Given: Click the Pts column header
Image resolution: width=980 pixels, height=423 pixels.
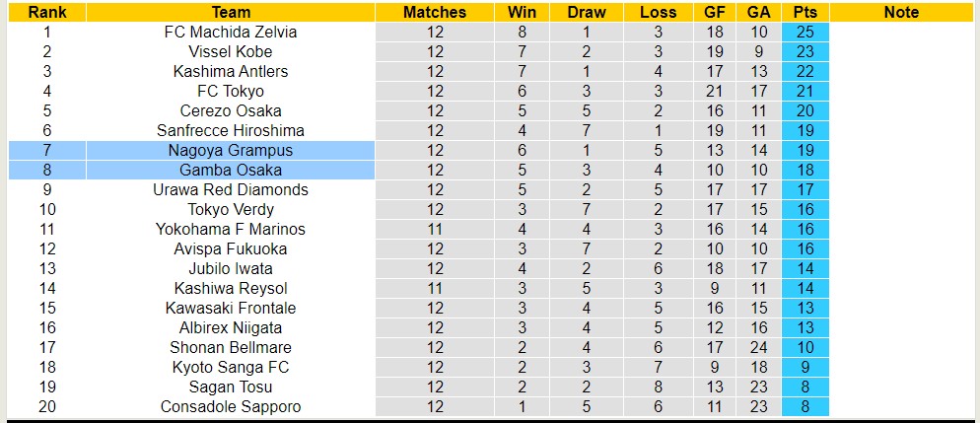Looking at the screenshot, I should point(805,12).
